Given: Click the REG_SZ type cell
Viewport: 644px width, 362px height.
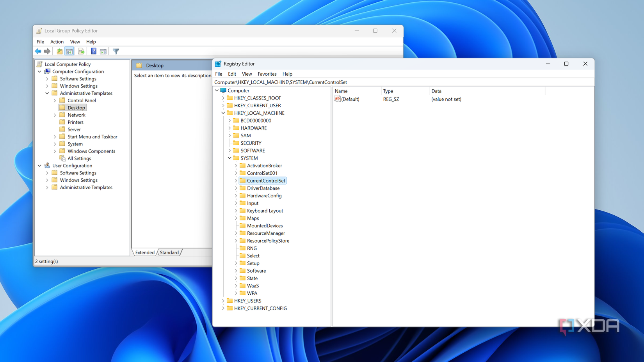Looking at the screenshot, I should [391, 99].
